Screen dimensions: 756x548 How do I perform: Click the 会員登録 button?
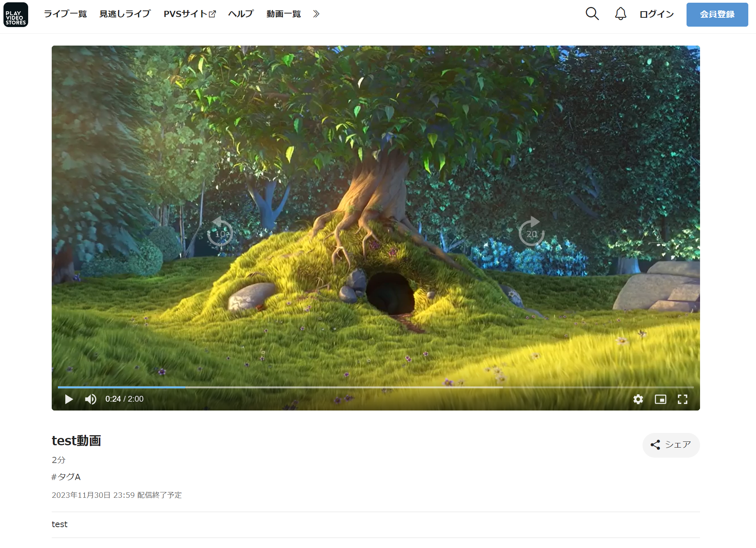pyautogui.click(x=717, y=14)
